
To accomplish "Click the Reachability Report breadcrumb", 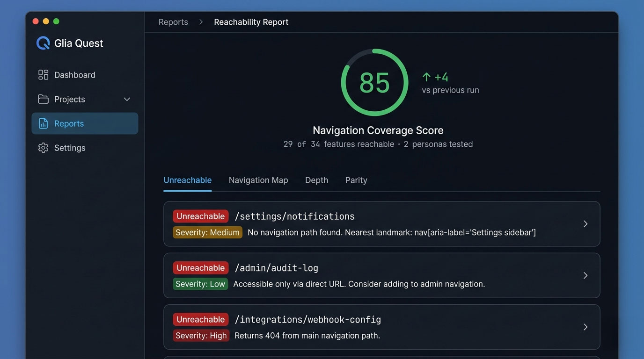I will point(251,22).
